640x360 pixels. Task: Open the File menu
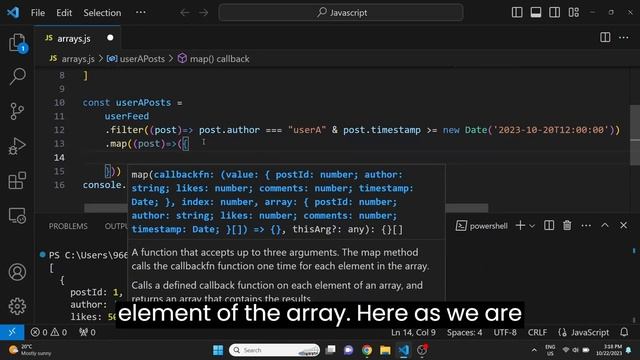38,13
